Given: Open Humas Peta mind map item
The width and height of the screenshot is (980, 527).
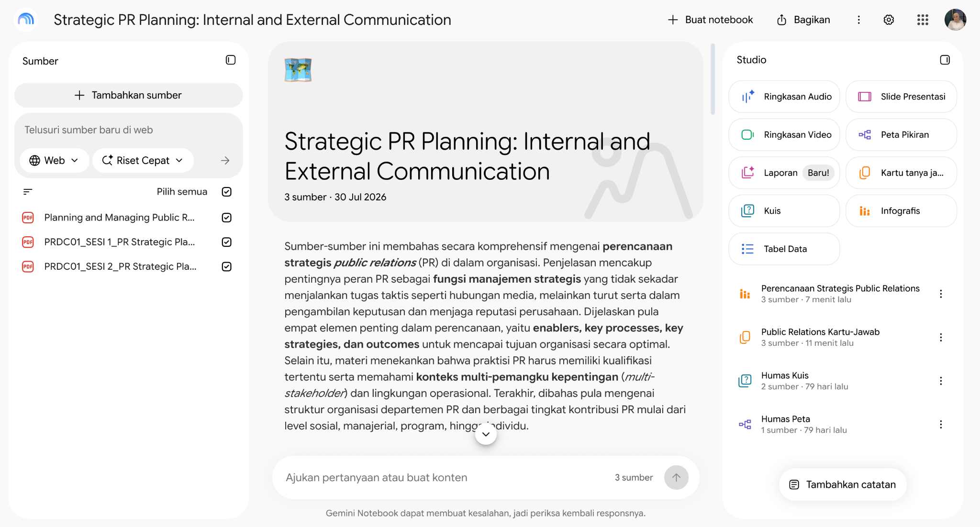Looking at the screenshot, I should (x=833, y=424).
